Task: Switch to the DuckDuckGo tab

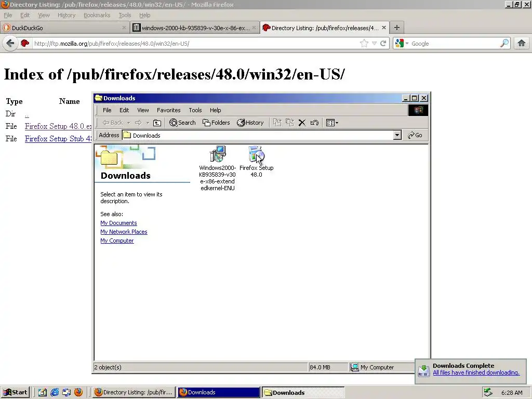Action: [x=64, y=28]
